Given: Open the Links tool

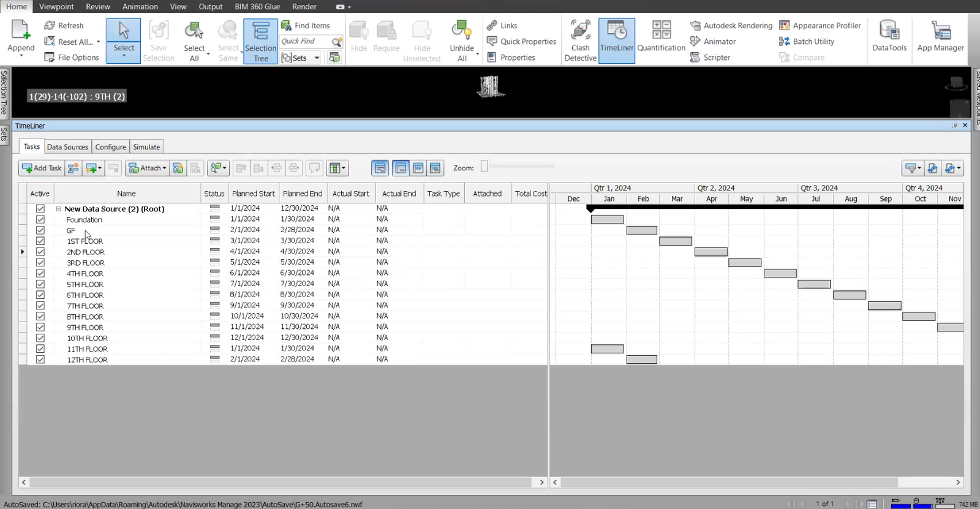Looking at the screenshot, I should pos(502,26).
